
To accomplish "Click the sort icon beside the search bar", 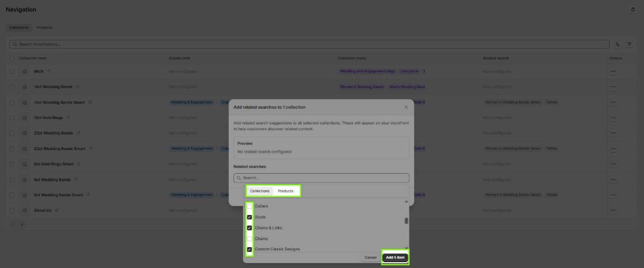I will 617,44.
